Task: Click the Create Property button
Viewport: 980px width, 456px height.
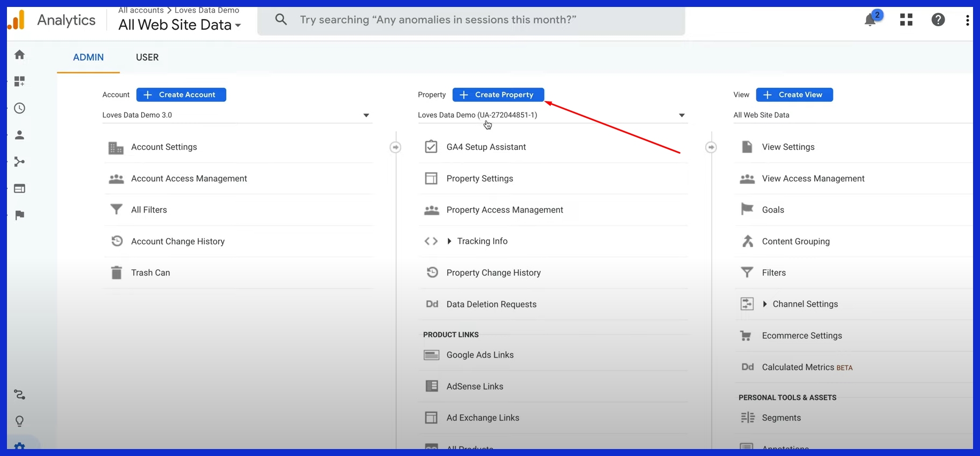Action: [498, 95]
